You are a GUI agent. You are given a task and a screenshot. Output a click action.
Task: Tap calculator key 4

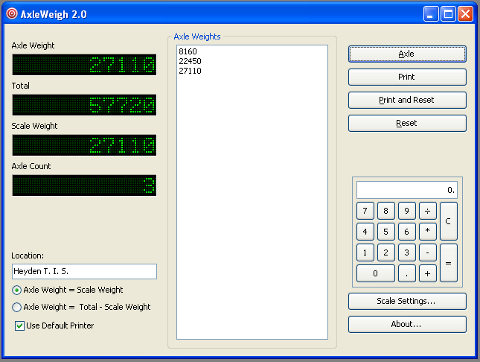(x=365, y=232)
